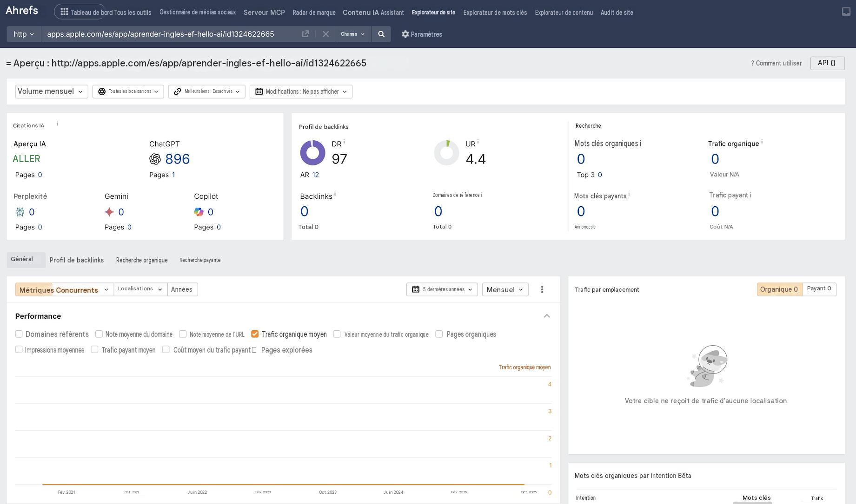Open Serveur MCP in top navigation

tap(264, 12)
